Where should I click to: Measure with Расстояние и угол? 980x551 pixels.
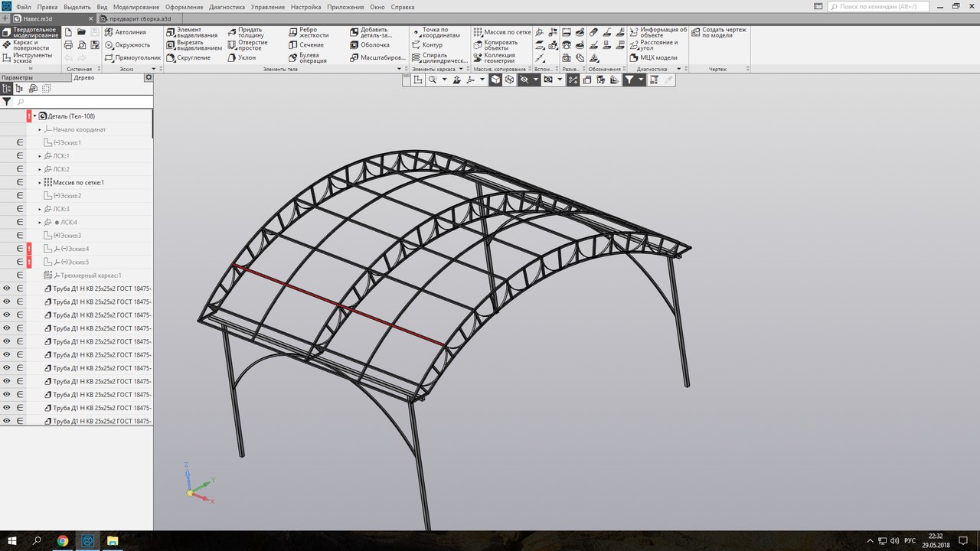tap(654, 44)
